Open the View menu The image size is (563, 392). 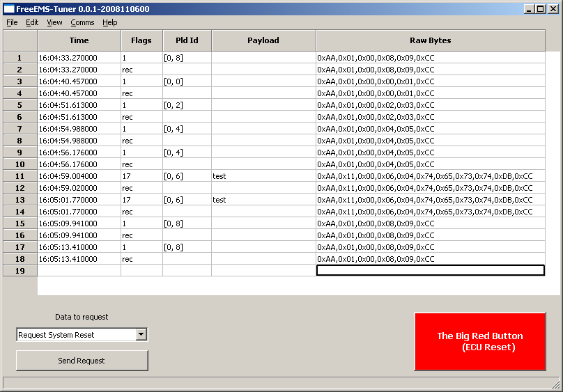click(54, 22)
